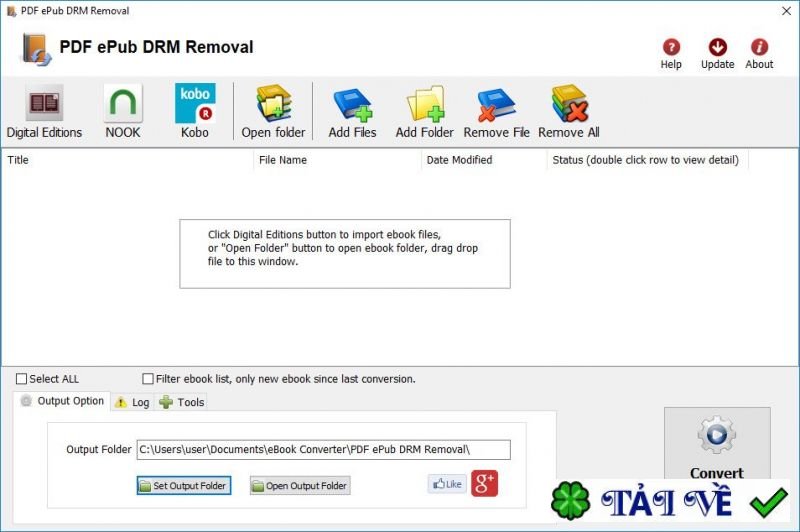
Task: Check for an Update
Action: (x=717, y=54)
